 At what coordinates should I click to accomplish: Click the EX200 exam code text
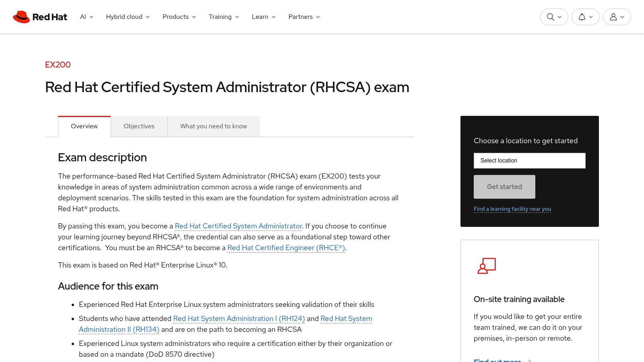tap(58, 65)
